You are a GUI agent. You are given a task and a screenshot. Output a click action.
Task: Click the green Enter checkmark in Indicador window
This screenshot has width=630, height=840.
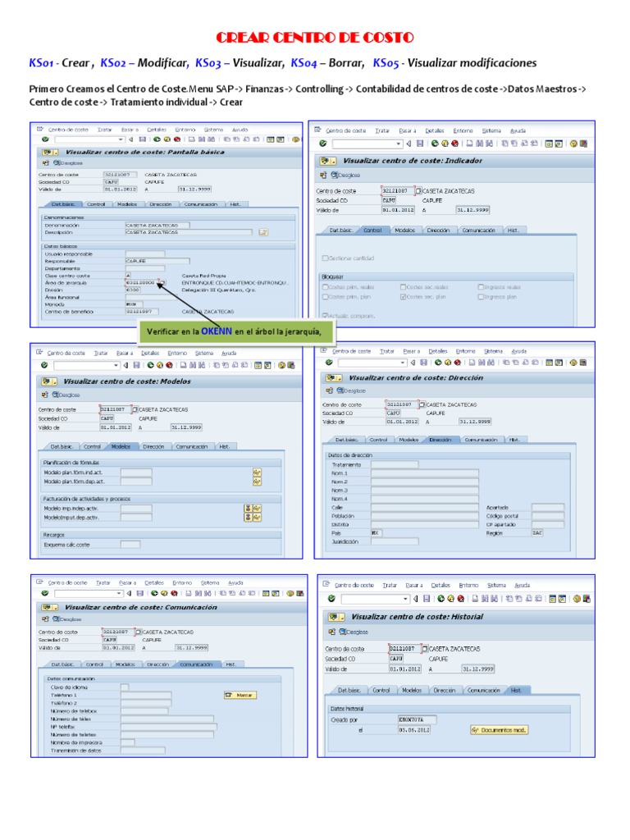point(322,144)
